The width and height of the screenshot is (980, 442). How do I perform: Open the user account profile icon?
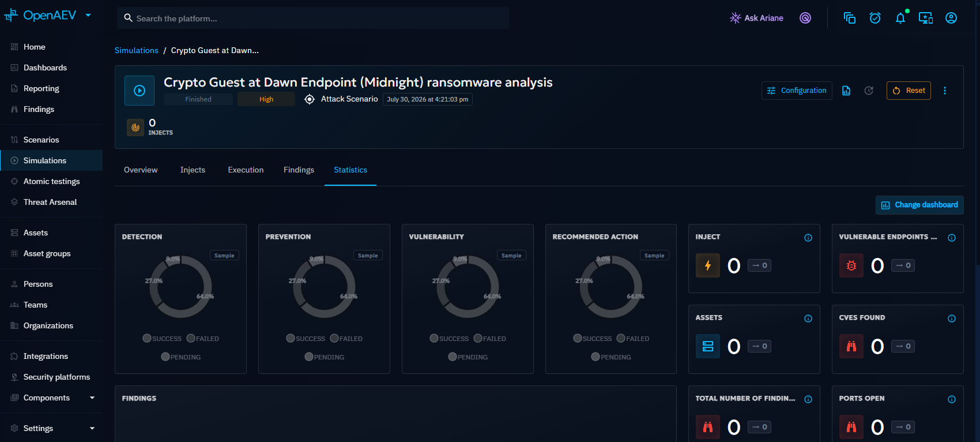click(951, 18)
